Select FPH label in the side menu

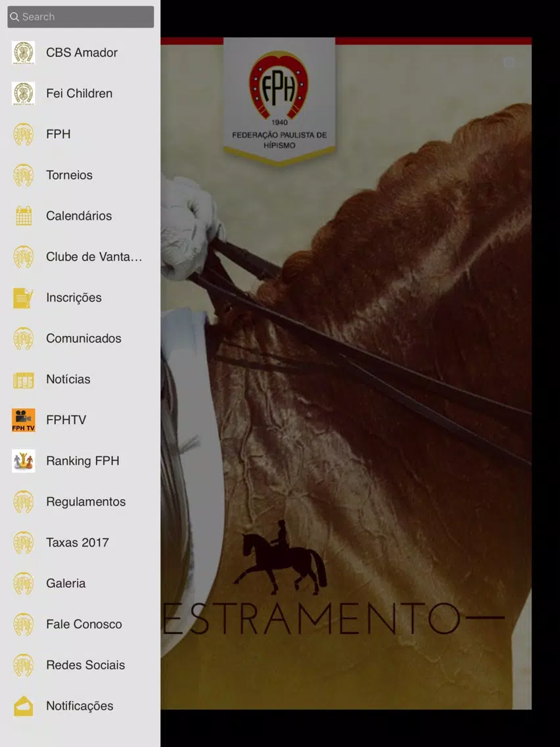click(58, 134)
